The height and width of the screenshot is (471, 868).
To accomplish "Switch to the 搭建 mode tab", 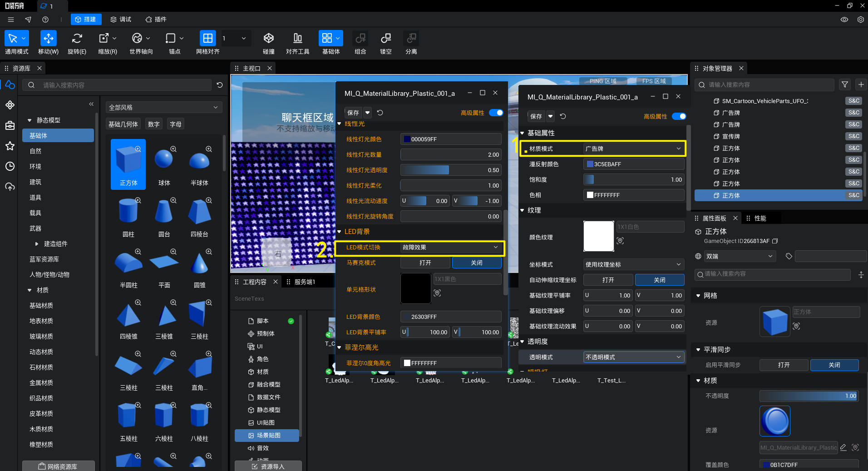I will coord(86,20).
